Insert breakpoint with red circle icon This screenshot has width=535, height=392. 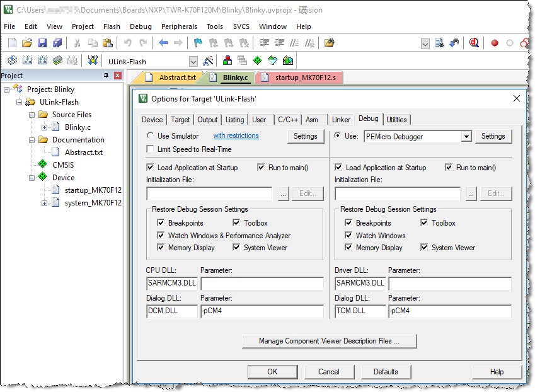(495, 43)
